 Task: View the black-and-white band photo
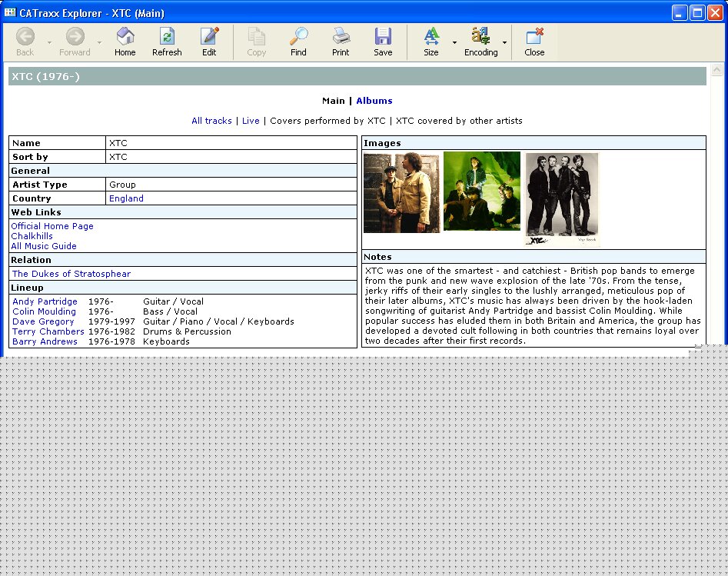(562, 200)
